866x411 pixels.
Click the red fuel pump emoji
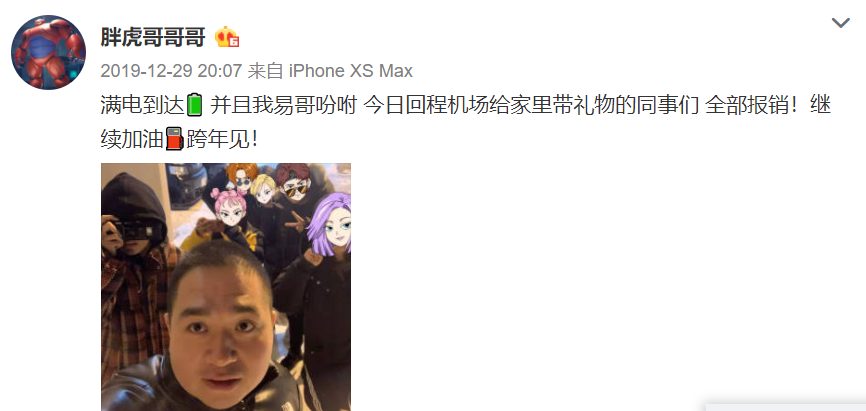(x=175, y=139)
